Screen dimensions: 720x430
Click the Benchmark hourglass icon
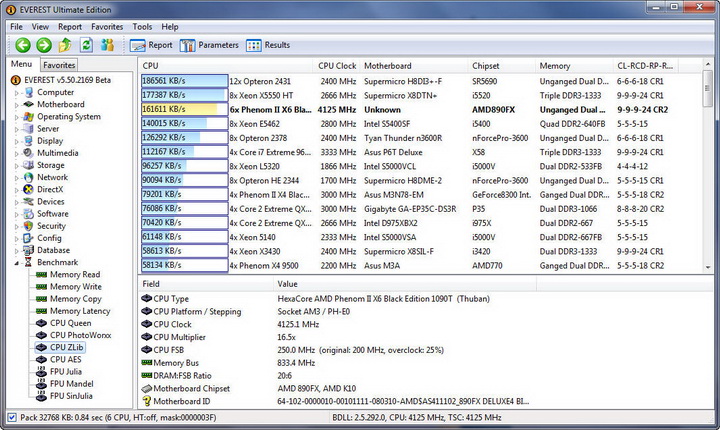(28, 262)
